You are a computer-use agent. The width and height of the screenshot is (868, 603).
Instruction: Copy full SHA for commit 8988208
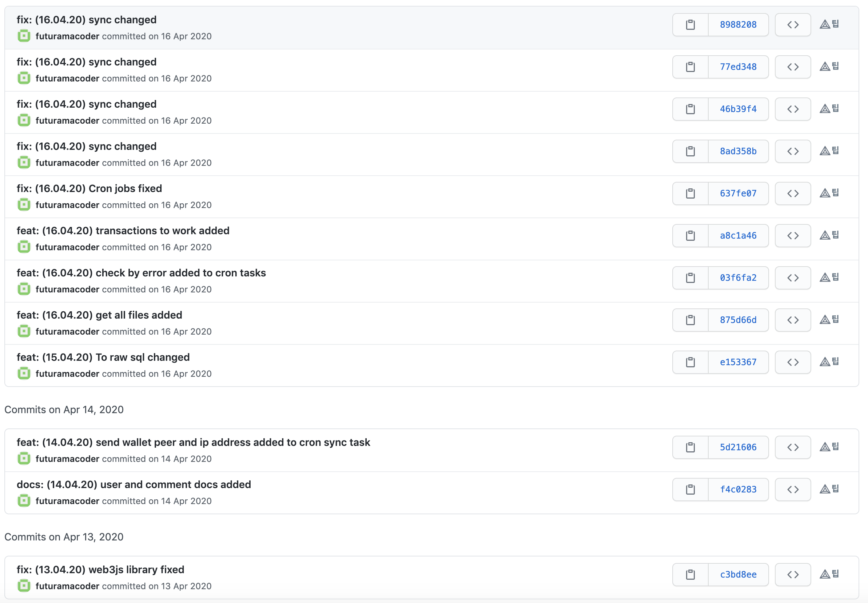[x=690, y=25]
